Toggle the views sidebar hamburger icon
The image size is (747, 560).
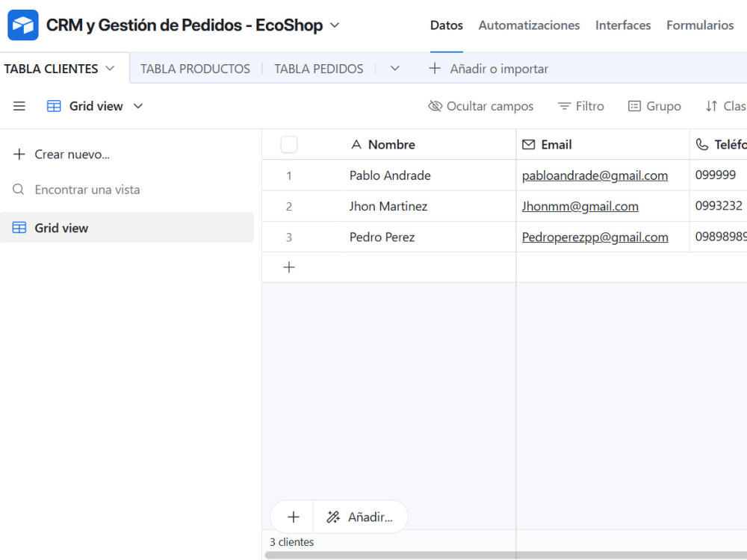19,106
